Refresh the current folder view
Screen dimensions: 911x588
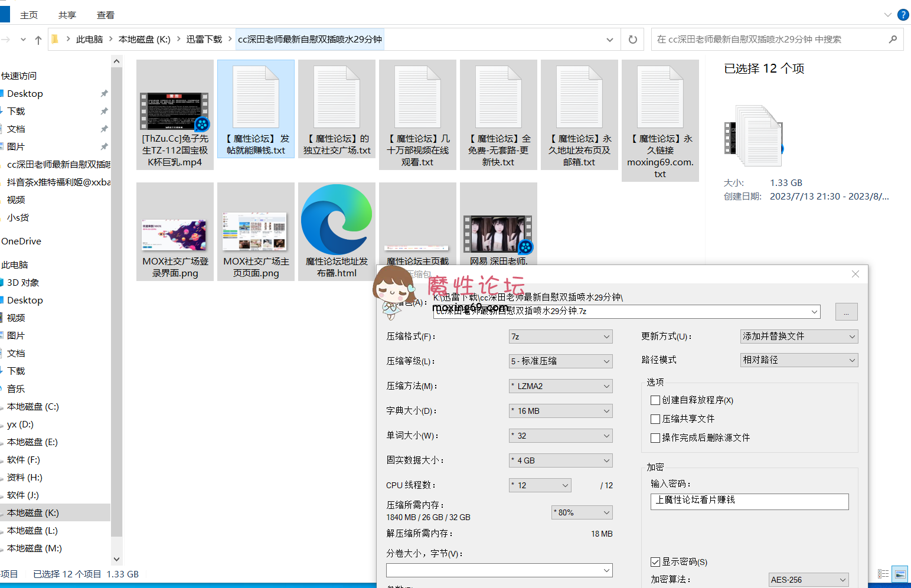[632, 40]
